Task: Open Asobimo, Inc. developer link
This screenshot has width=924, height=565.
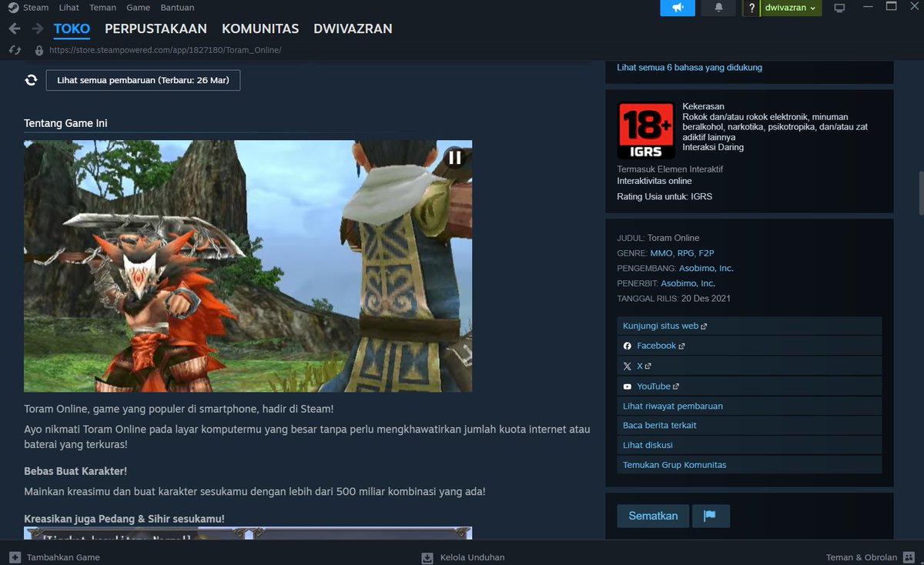Action: click(x=706, y=269)
